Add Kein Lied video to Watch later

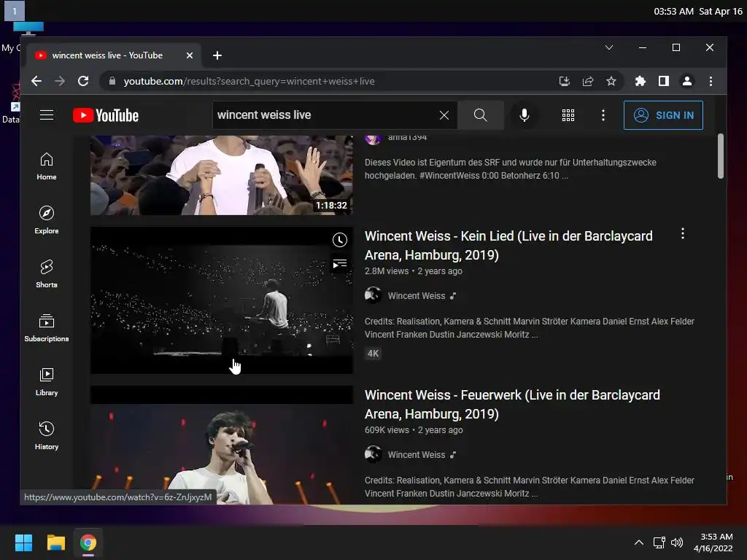click(x=340, y=240)
